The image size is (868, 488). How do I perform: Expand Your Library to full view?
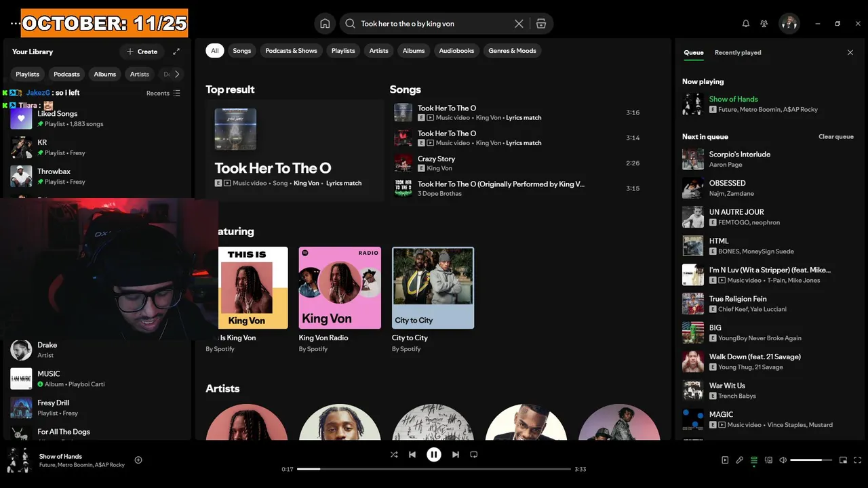(176, 52)
